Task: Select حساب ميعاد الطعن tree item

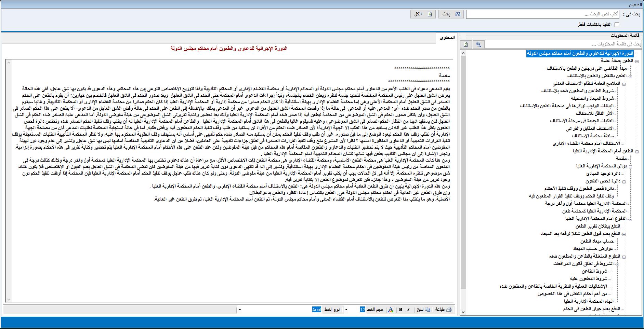Action: click(x=597, y=241)
